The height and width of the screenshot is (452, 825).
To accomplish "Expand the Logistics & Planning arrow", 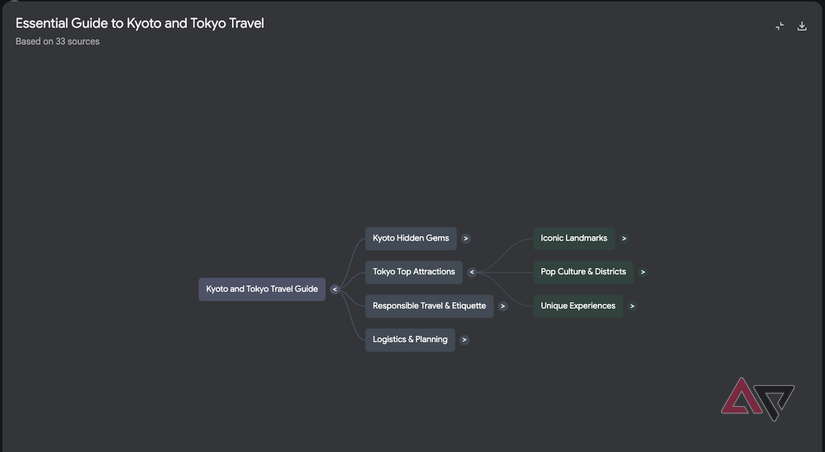I will click(x=464, y=340).
